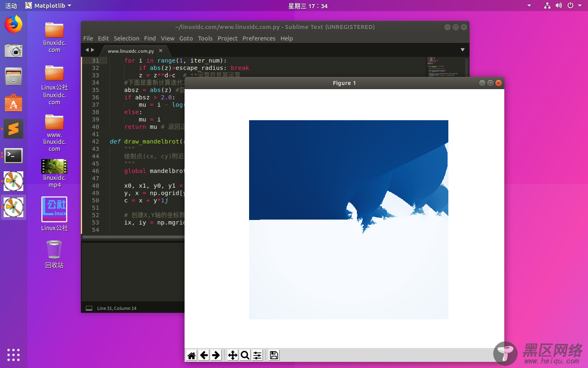Select the Linux公社 image file on desktop
588x368 pixels.
click(54, 214)
